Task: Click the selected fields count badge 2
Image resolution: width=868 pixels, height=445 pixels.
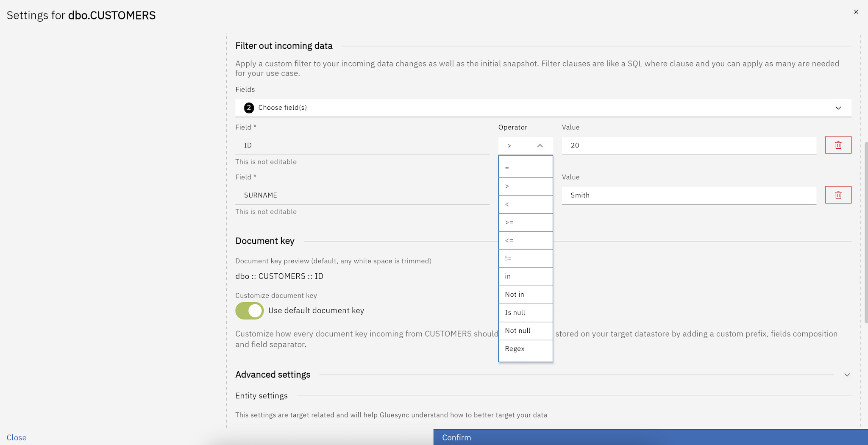Action: [249, 108]
